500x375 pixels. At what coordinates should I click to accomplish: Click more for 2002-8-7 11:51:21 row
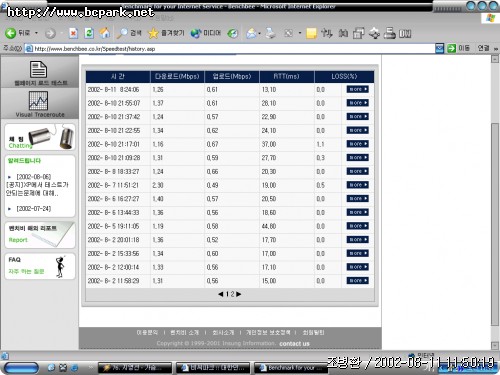click(357, 185)
